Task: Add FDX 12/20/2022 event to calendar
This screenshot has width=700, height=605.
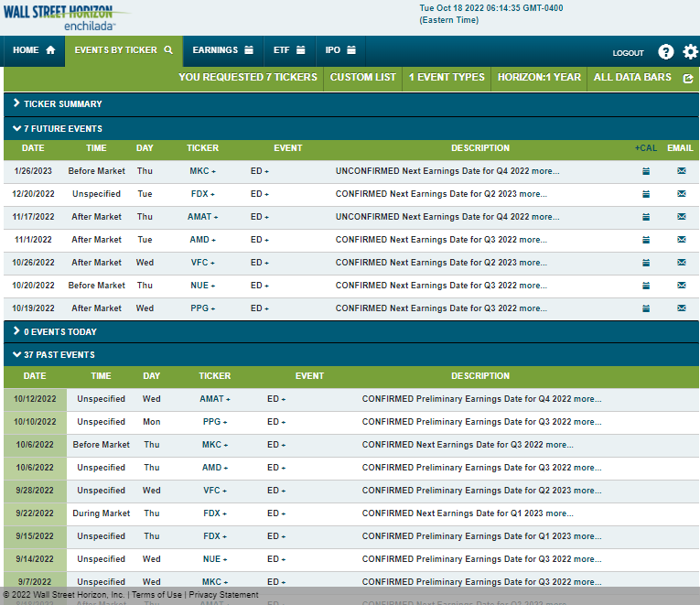Action: [x=645, y=194]
